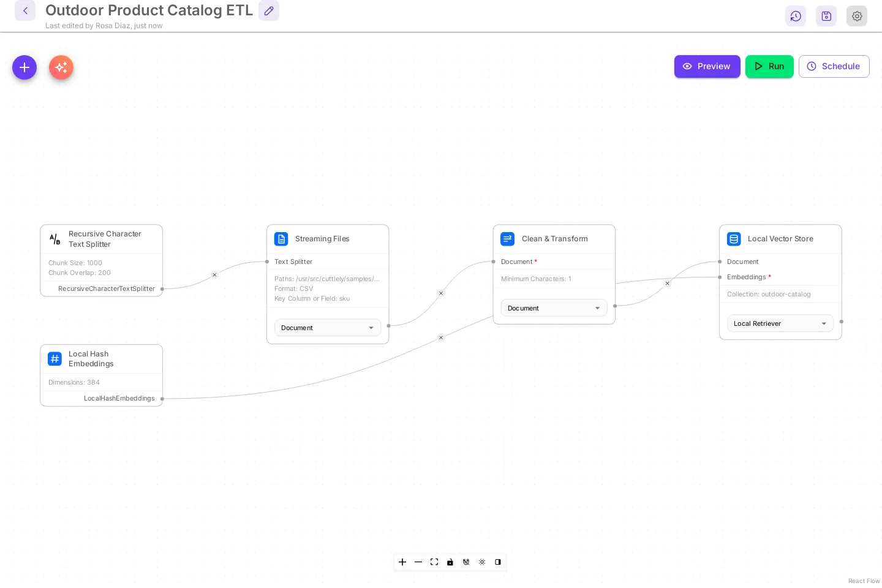Open Clean & Transform Document output dropdown

554,308
